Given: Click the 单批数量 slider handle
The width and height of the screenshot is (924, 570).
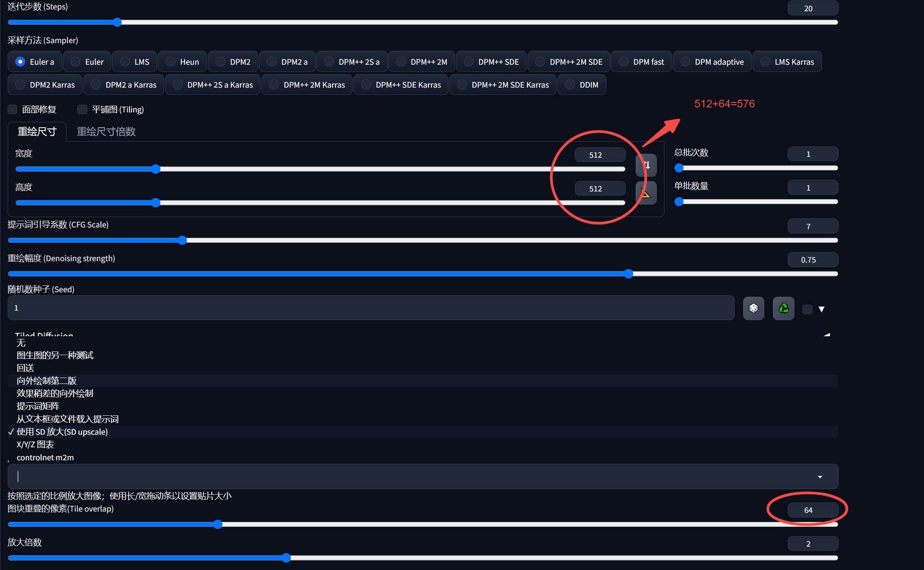Looking at the screenshot, I should (679, 202).
